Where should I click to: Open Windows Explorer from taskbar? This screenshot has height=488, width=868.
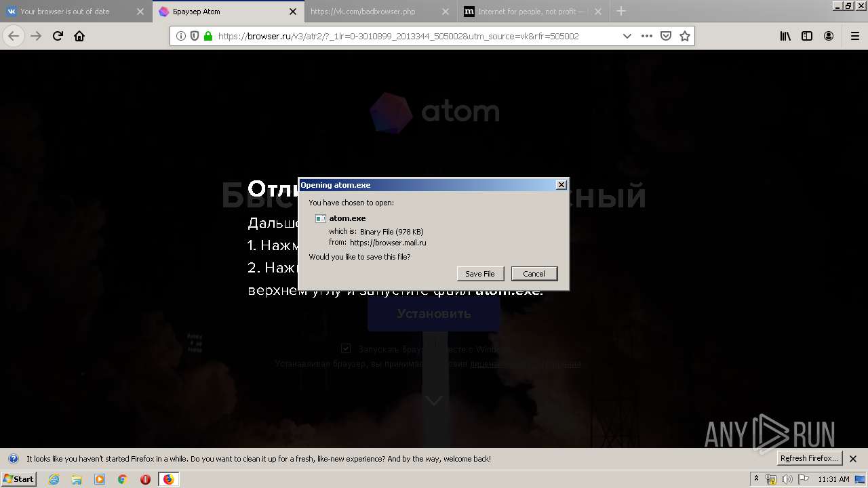point(77,479)
